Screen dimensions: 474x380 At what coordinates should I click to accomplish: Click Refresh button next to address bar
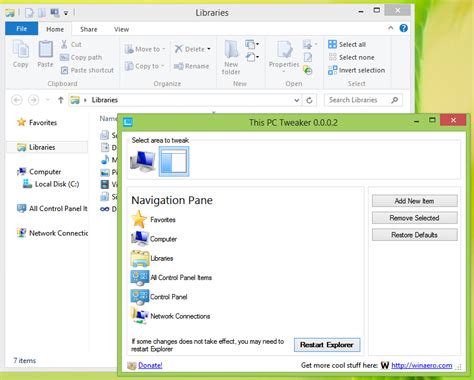click(309, 100)
